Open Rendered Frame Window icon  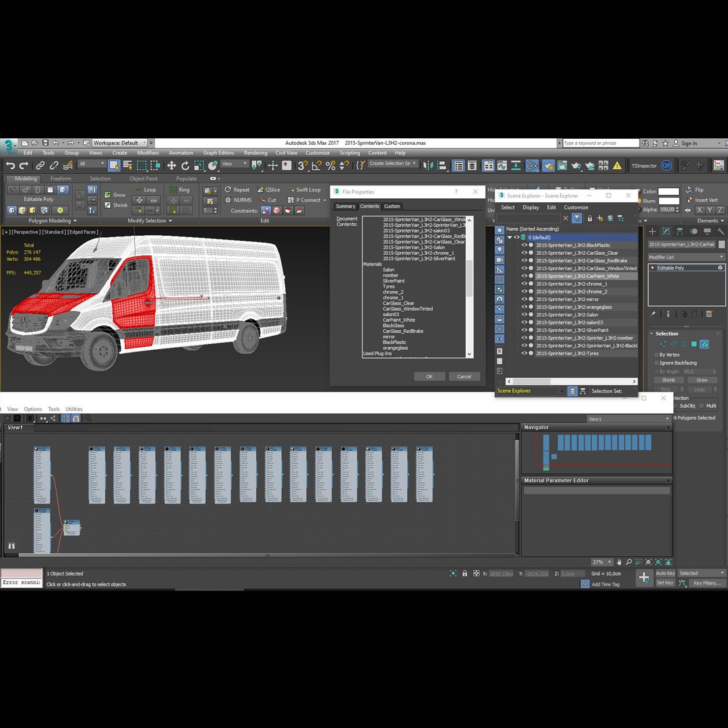[x=562, y=165]
